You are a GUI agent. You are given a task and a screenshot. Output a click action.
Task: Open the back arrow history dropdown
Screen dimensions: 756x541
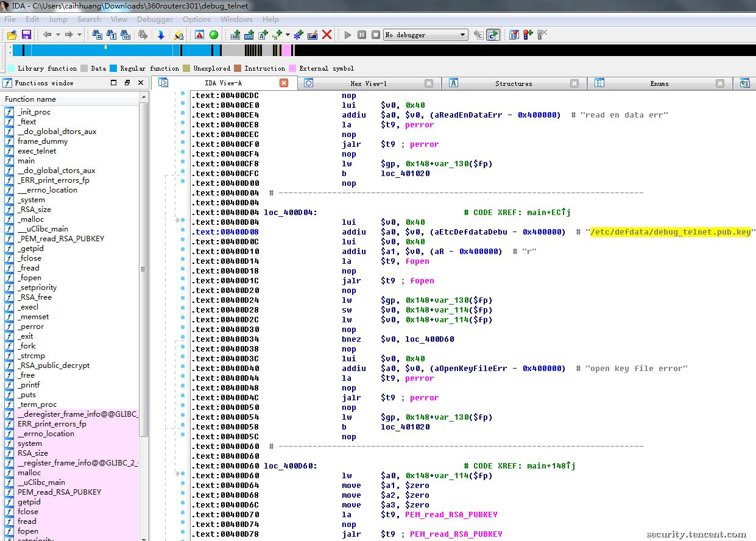point(58,35)
